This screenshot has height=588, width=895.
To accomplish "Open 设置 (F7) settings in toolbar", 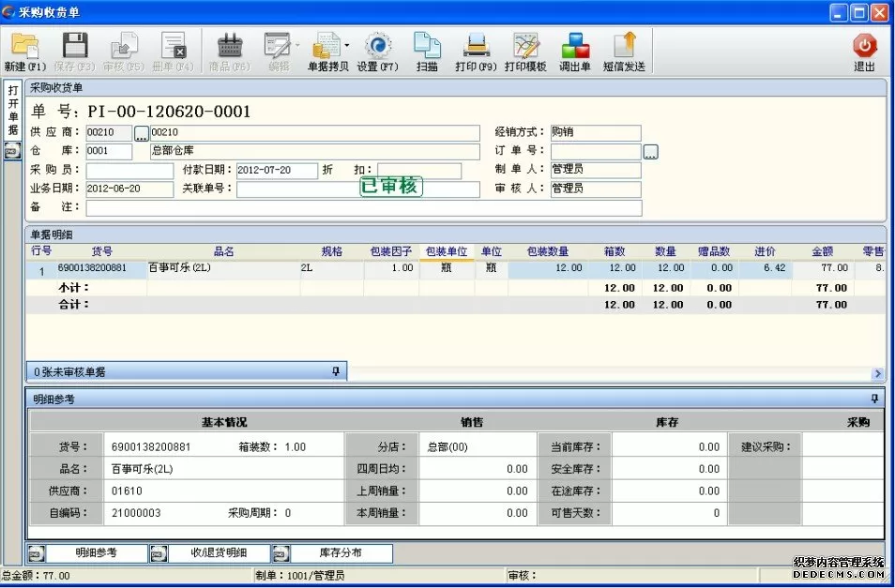I will [x=377, y=47].
